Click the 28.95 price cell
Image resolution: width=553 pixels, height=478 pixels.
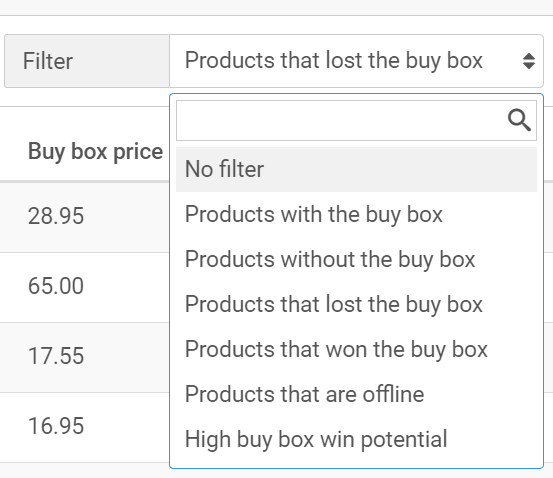[56, 216]
